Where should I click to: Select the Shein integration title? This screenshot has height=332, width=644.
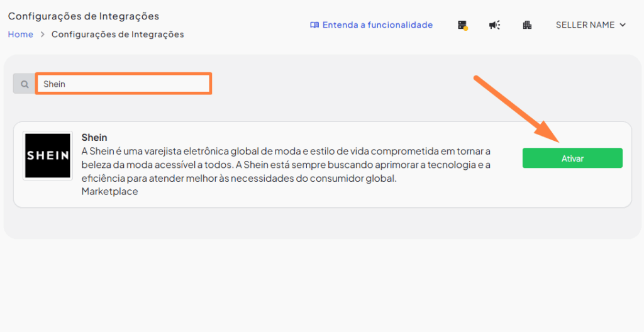(94, 138)
